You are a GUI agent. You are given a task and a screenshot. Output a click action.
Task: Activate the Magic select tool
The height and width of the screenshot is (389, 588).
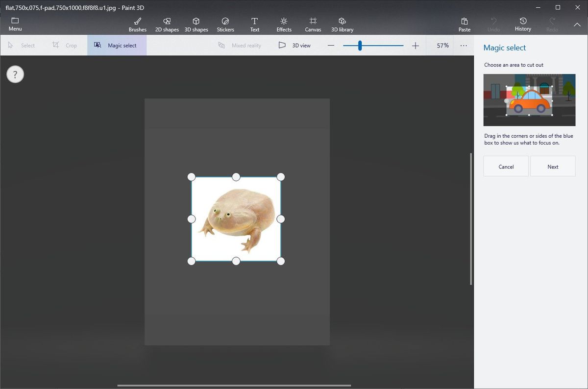click(117, 45)
